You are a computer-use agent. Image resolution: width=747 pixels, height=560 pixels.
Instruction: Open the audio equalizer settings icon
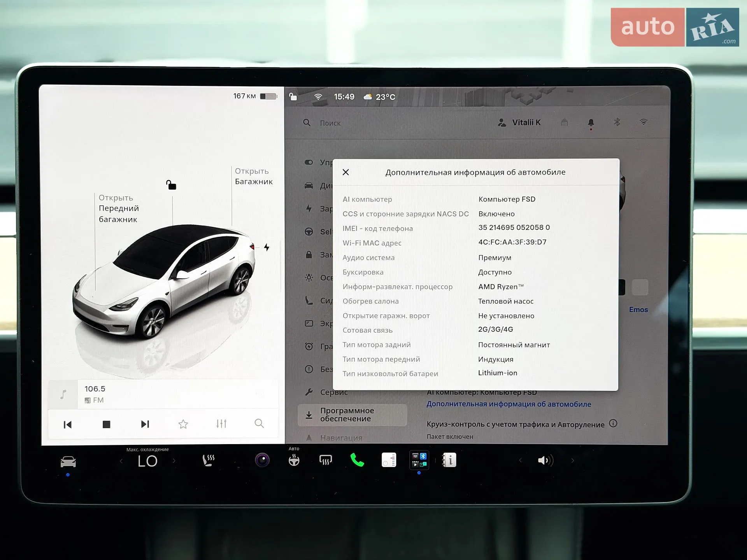point(221,423)
